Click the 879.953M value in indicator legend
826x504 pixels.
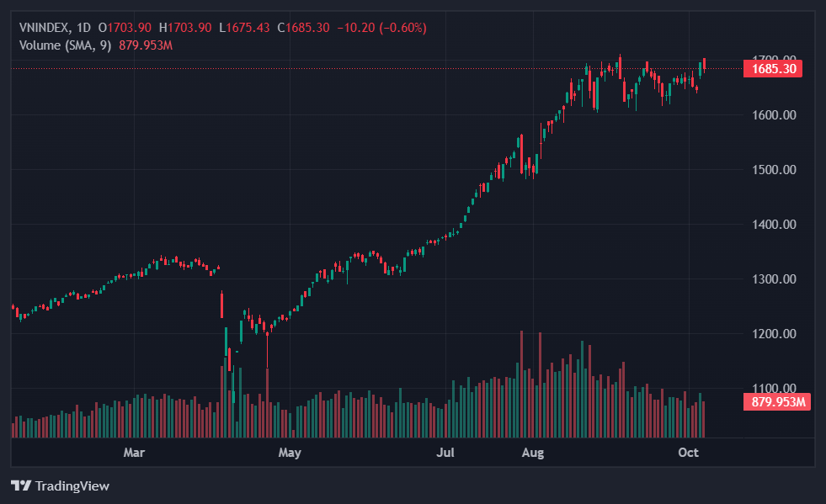click(146, 45)
